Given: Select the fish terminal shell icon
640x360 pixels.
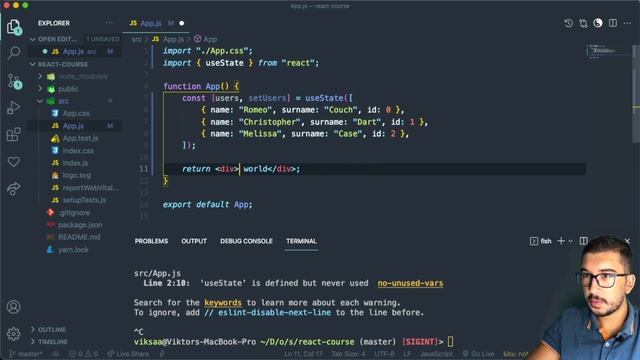Looking at the screenshot, I should pyautogui.click(x=541, y=241).
